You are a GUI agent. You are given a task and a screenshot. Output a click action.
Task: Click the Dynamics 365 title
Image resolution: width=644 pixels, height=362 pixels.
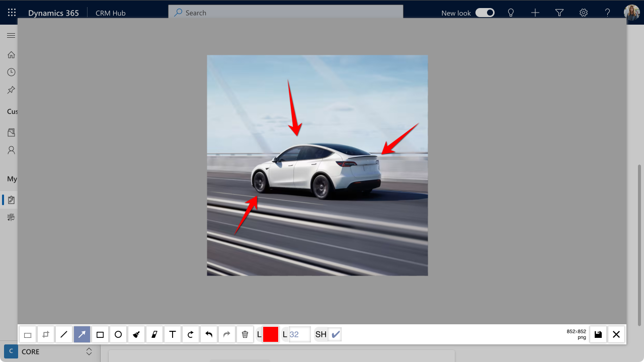pos(53,13)
